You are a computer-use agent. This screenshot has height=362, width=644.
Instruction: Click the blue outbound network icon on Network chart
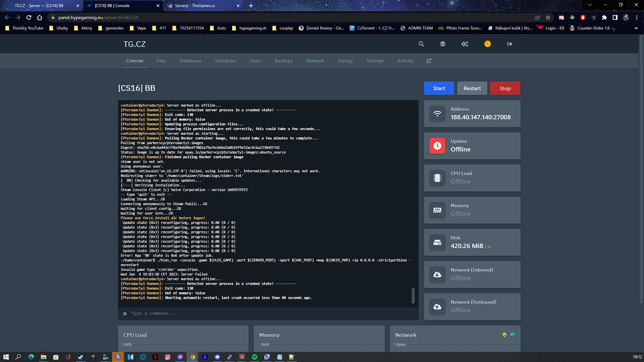click(513, 335)
